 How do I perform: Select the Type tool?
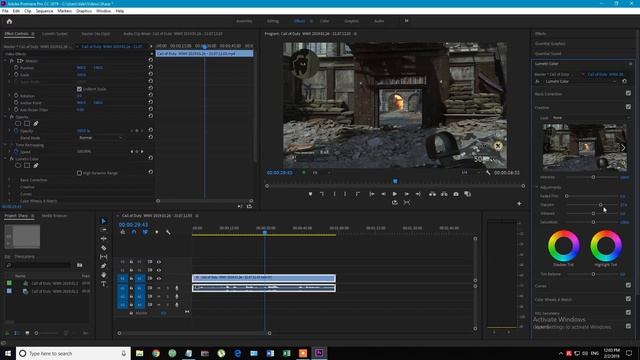[104, 284]
